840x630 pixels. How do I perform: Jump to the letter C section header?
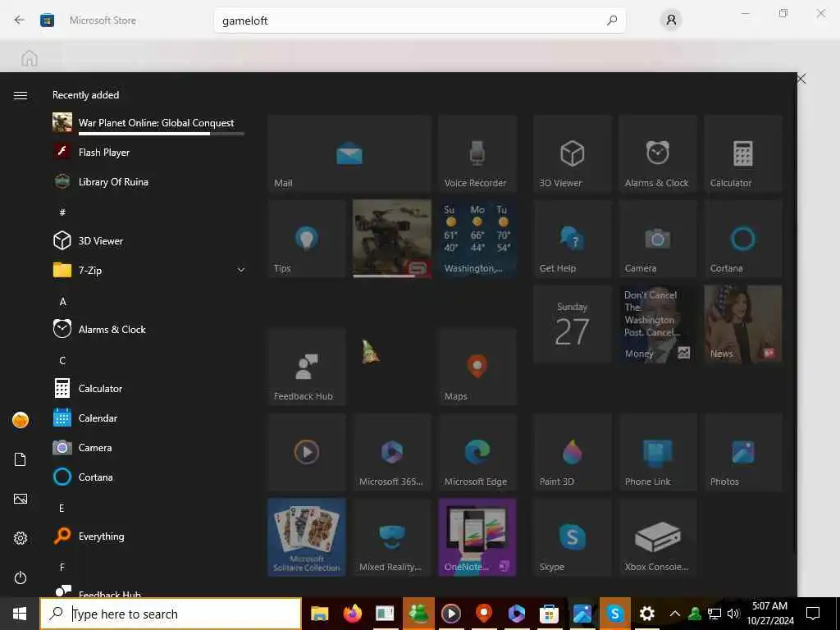[x=62, y=361]
